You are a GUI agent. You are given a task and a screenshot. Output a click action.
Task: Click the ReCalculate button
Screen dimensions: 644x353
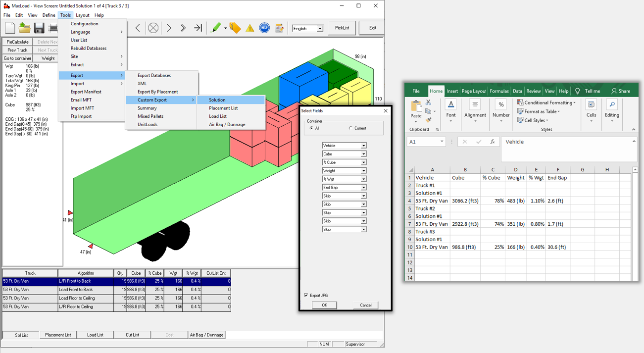[x=18, y=42]
